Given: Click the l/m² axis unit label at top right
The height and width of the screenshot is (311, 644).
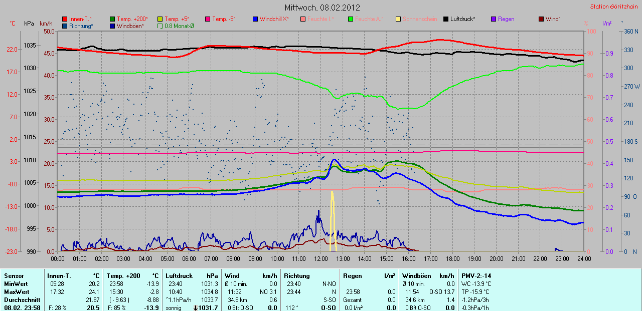Looking at the screenshot, I should 606,24.
